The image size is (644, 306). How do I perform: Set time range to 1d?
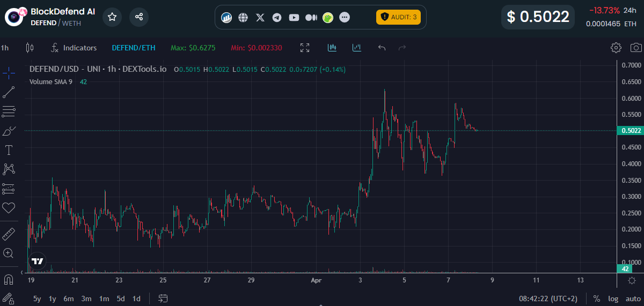pyautogui.click(x=136, y=298)
